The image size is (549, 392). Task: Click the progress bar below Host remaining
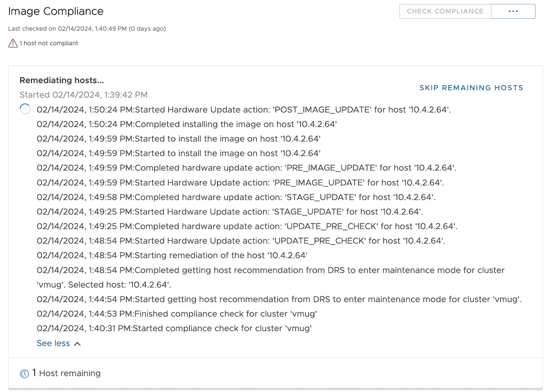275,389
